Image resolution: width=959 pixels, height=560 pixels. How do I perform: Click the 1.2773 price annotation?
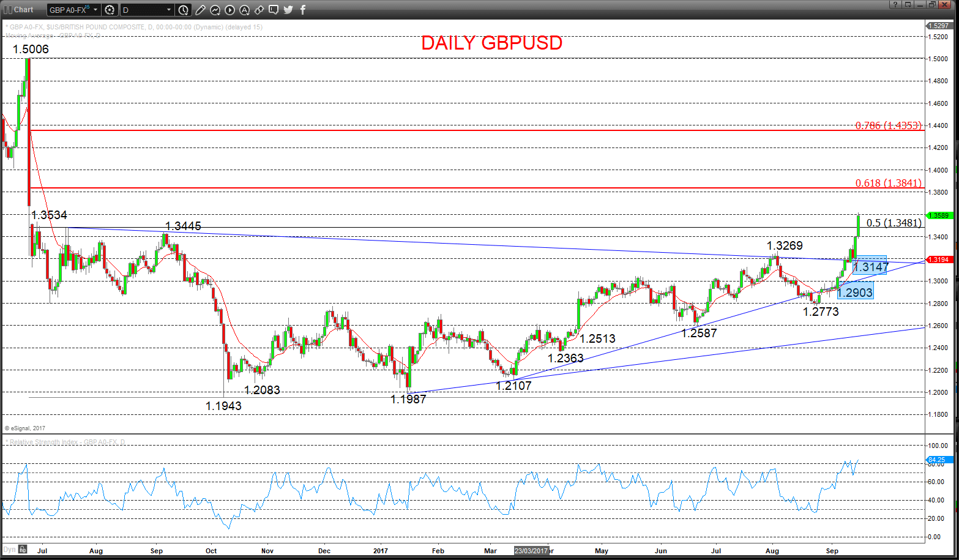(x=821, y=312)
